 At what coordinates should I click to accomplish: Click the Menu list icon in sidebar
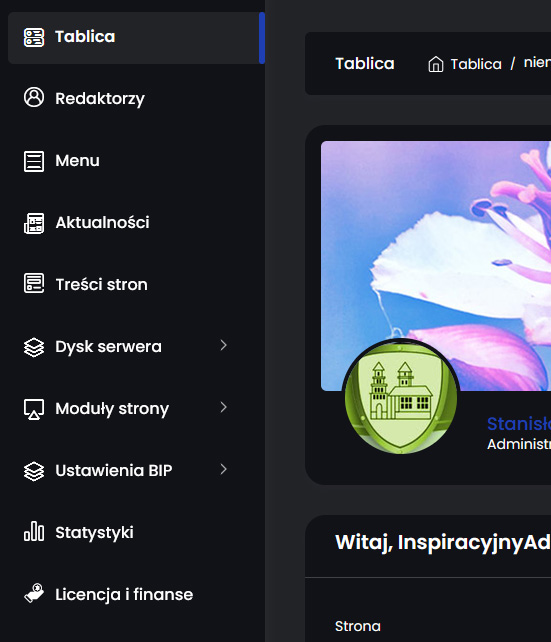click(x=34, y=161)
